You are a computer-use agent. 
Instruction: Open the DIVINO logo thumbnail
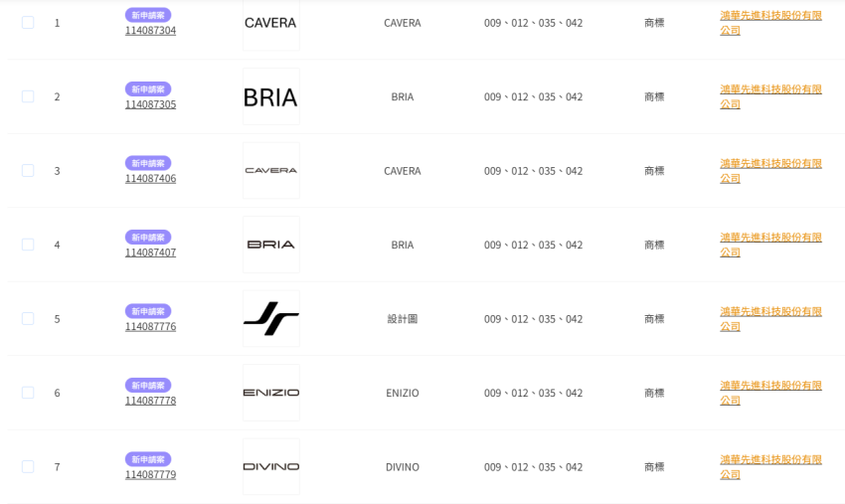[x=270, y=467]
